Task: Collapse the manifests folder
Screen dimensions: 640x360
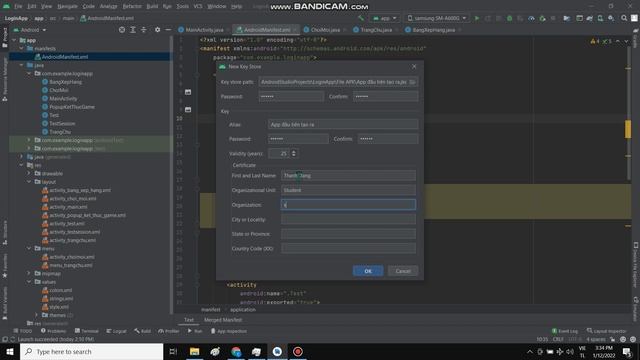Action: [22, 49]
